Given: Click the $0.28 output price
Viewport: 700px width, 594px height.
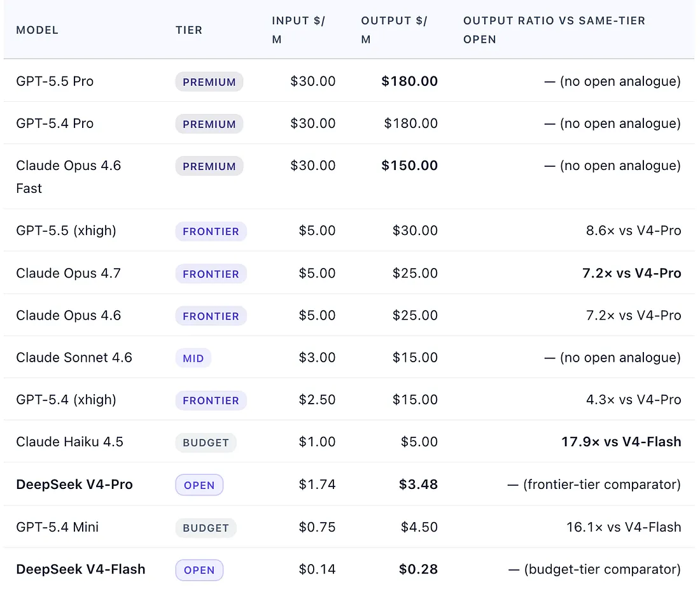Looking at the screenshot, I should [418, 569].
